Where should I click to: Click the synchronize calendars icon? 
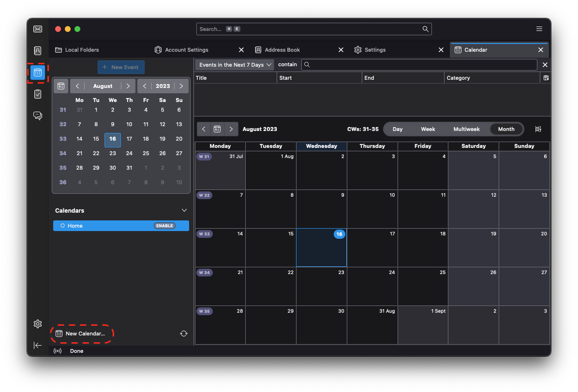click(184, 334)
